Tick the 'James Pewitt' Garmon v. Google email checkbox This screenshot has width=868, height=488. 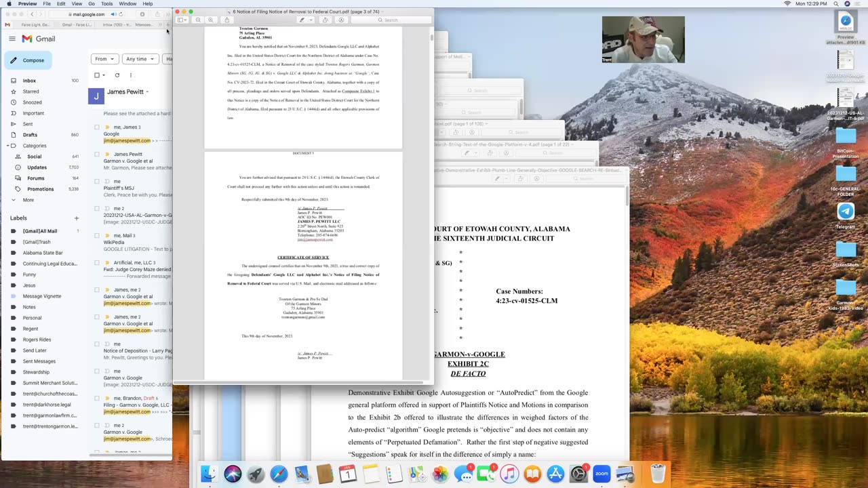[97, 154]
